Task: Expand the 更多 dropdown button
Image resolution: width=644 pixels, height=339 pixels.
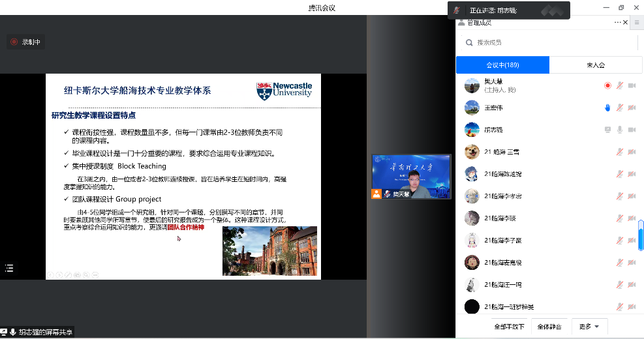Action: (x=589, y=327)
